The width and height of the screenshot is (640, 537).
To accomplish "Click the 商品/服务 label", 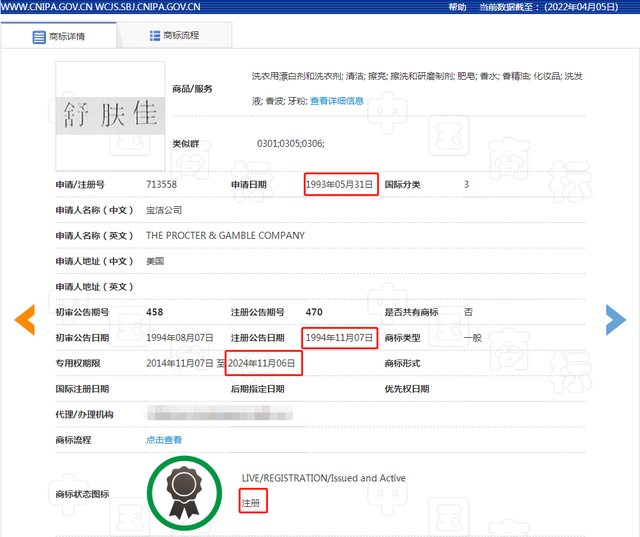I will [192, 89].
